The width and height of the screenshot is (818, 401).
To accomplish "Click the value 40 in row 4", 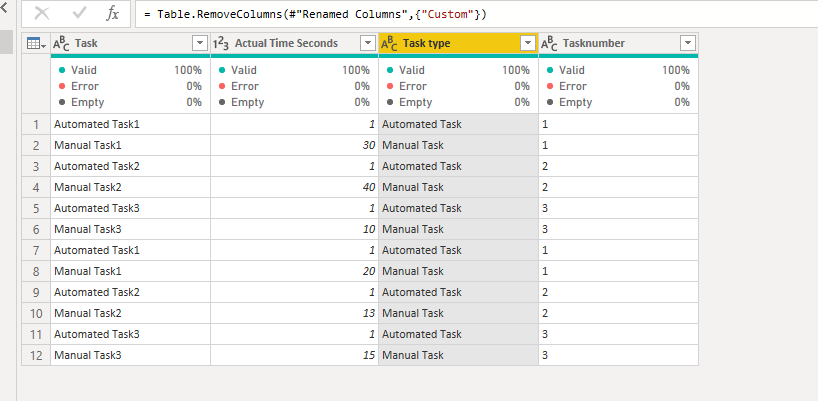I will point(369,187).
